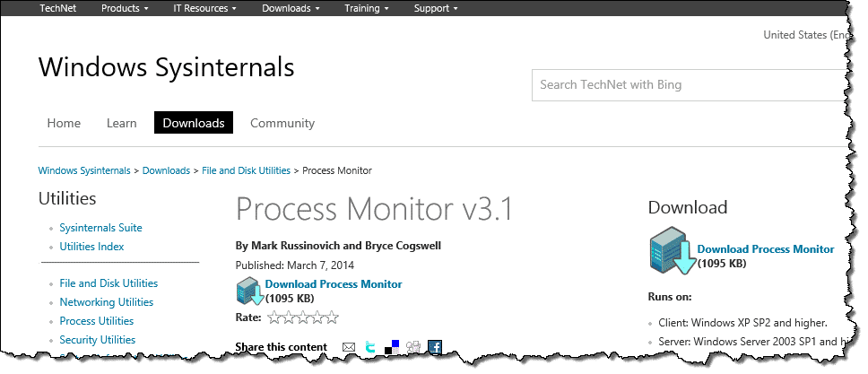Image resolution: width=868 pixels, height=374 pixels.
Task: Share this content via email icon
Action: coord(349,347)
